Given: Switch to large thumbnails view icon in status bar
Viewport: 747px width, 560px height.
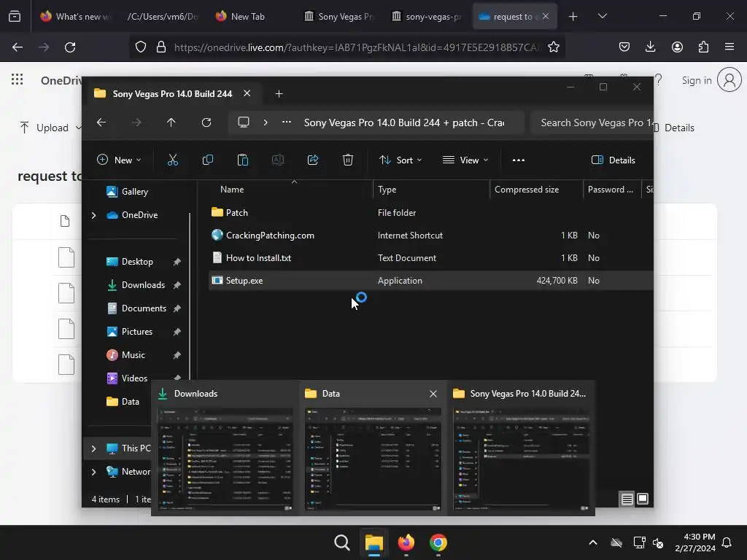Looking at the screenshot, I should click(642, 499).
